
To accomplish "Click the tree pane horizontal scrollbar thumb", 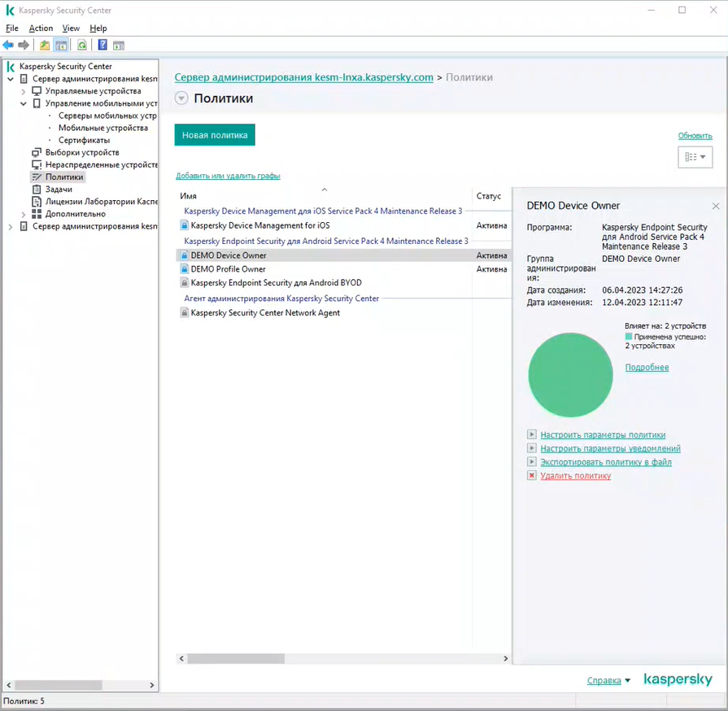I will point(59,685).
